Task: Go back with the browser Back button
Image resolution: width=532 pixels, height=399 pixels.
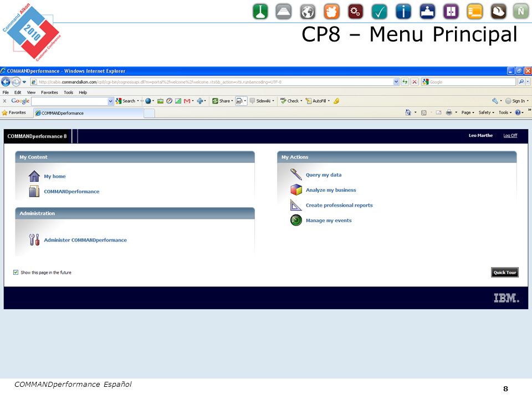Action: click(6, 82)
